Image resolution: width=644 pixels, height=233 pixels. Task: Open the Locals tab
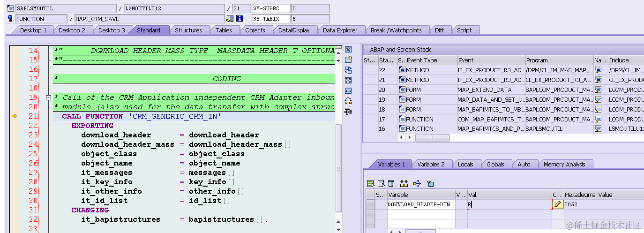(x=465, y=164)
